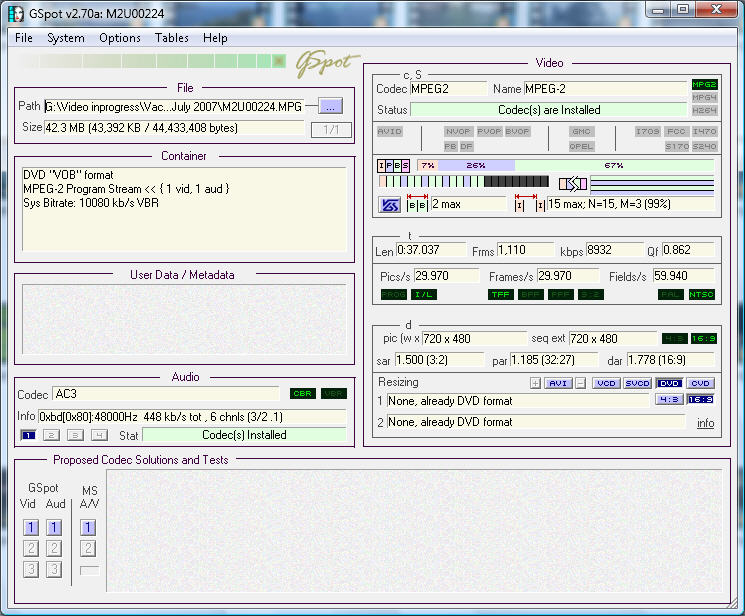The image size is (745, 616).
Task: Click the top progress bar
Action: click(x=151, y=61)
